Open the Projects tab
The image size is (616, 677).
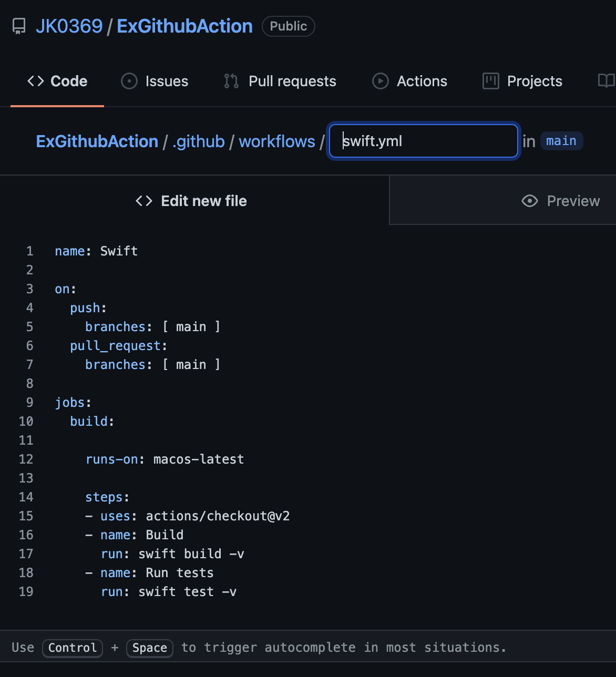point(522,81)
